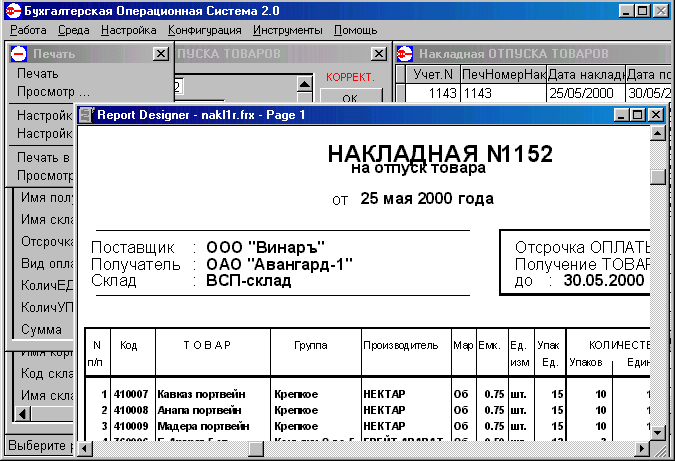675x461 pixels.
Task: Click Report Designer vertical scroll down arrow
Action: 658,433
